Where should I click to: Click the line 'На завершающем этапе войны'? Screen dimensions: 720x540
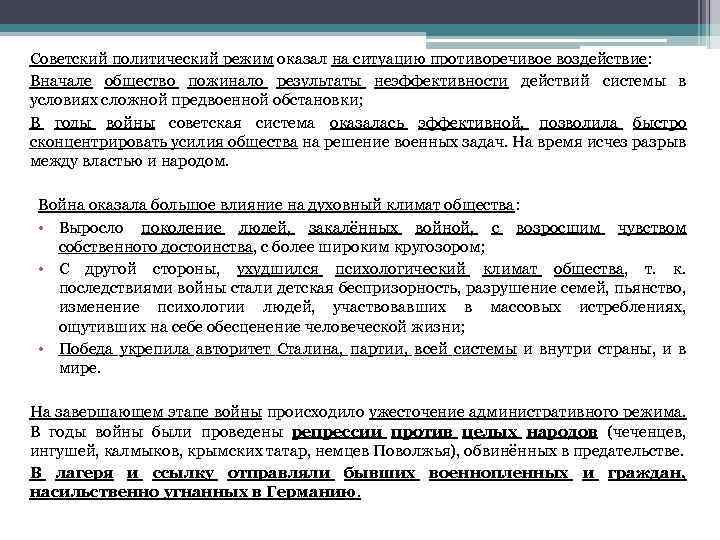(146, 412)
